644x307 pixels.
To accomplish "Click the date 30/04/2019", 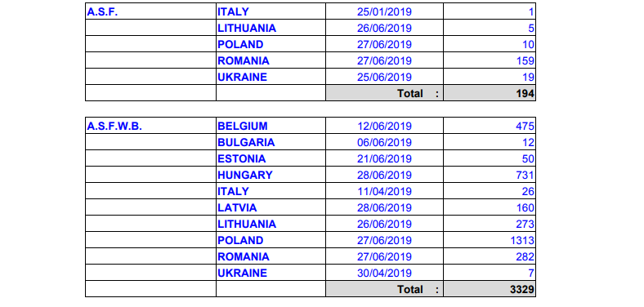I will click(384, 273).
